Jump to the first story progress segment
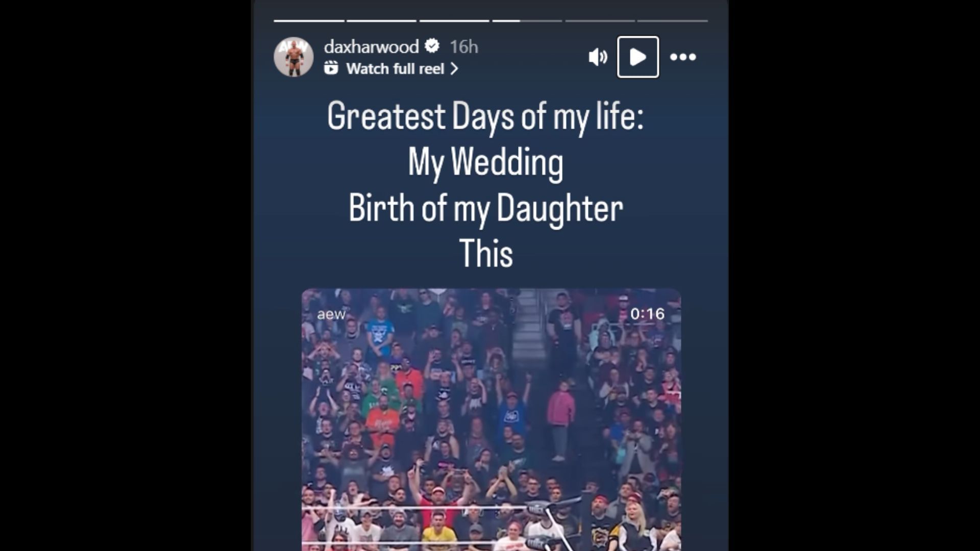 309,21
